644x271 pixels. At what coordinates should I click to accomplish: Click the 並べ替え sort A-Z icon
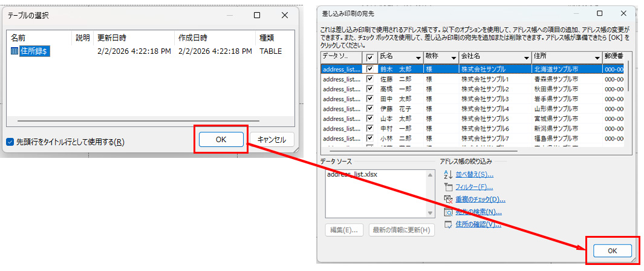click(448, 174)
